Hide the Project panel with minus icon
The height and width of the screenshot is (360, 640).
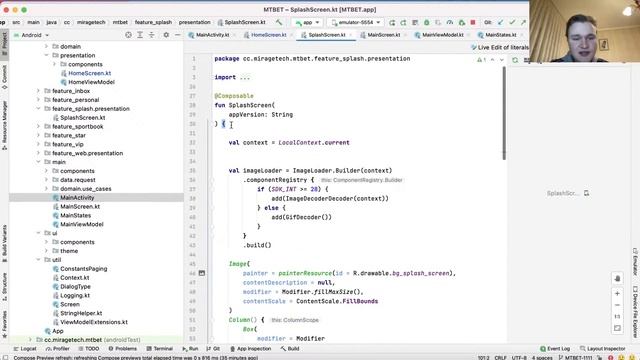coord(178,35)
